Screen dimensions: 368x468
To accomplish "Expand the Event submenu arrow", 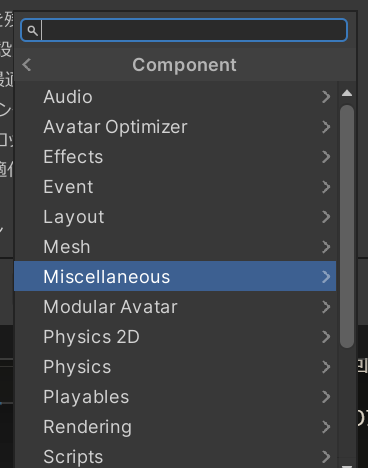I will [326, 187].
